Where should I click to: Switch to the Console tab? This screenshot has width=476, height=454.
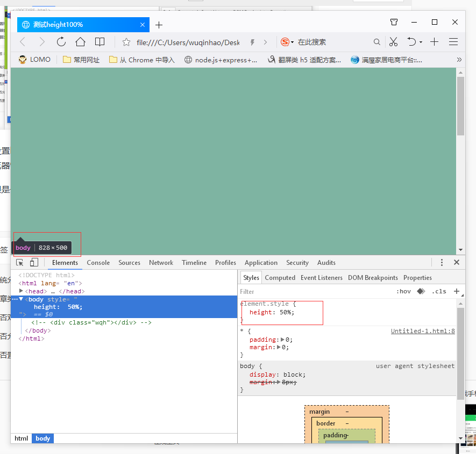(98, 263)
